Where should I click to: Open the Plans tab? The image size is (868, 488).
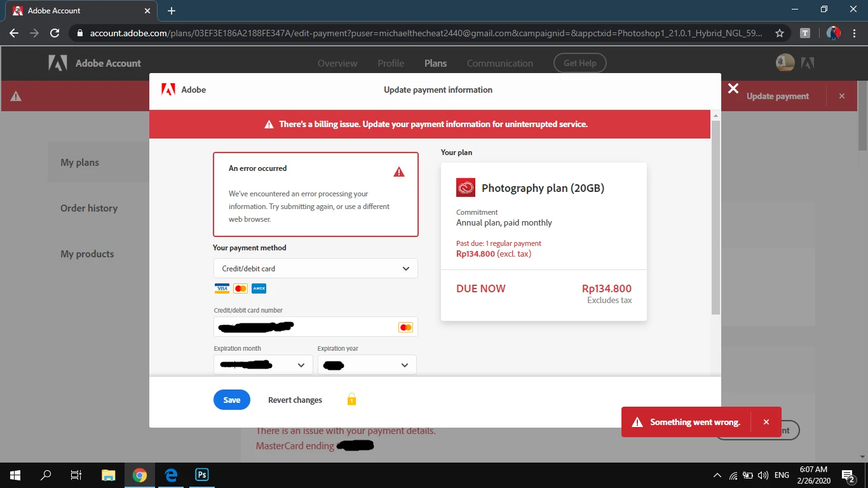[x=435, y=63]
